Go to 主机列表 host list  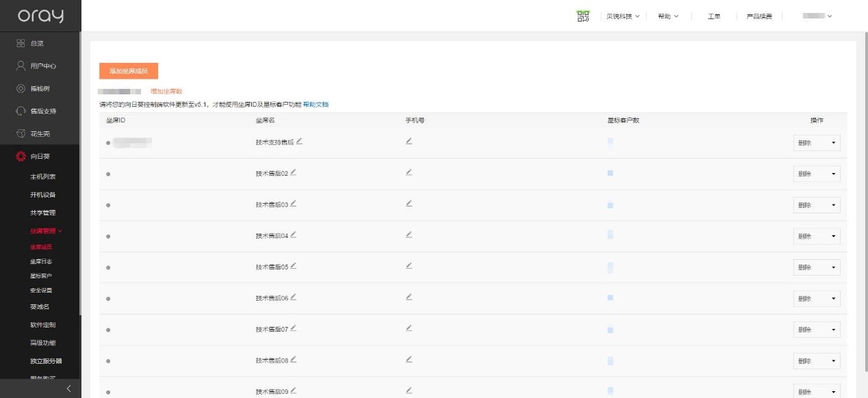tap(42, 177)
